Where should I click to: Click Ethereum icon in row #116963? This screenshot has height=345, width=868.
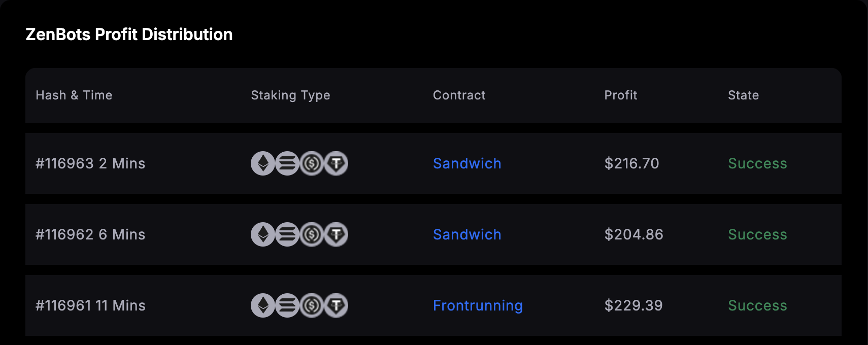263,163
